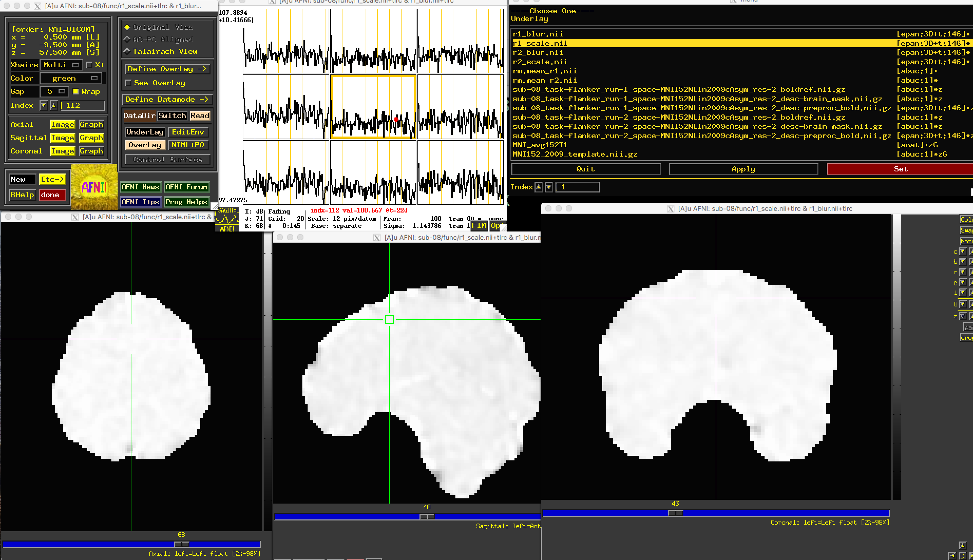Expand the Define OverLay panel

(167, 69)
